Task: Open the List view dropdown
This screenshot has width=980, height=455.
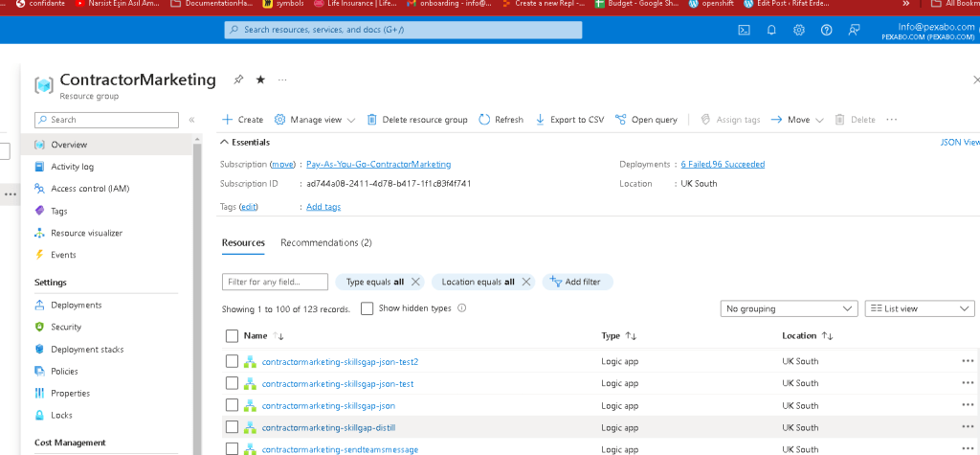Action: pyautogui.click(x=920, y=308)
